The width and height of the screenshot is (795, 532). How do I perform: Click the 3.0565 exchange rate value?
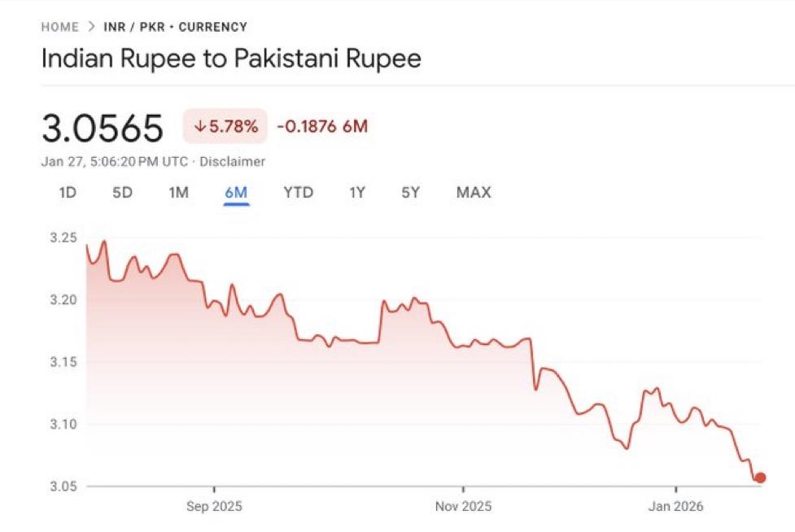coord(103,129)
